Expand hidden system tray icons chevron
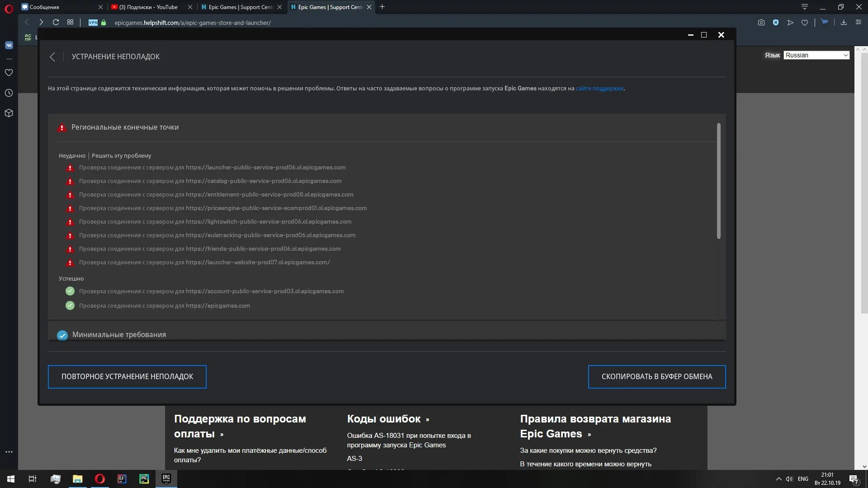The width and height of the screenshot is (868, 488). 778,479
